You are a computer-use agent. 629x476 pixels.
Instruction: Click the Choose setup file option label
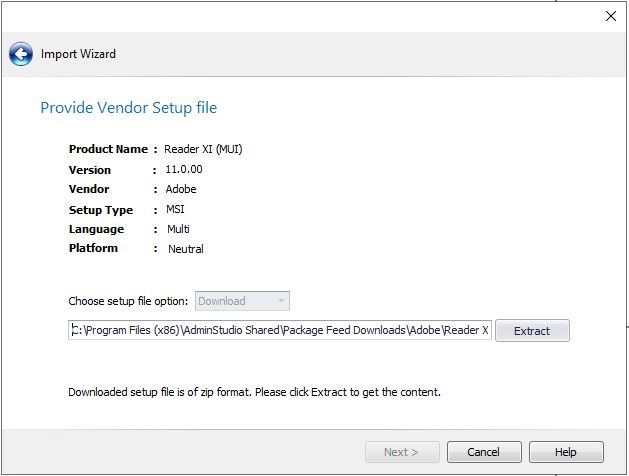[129, 301]
